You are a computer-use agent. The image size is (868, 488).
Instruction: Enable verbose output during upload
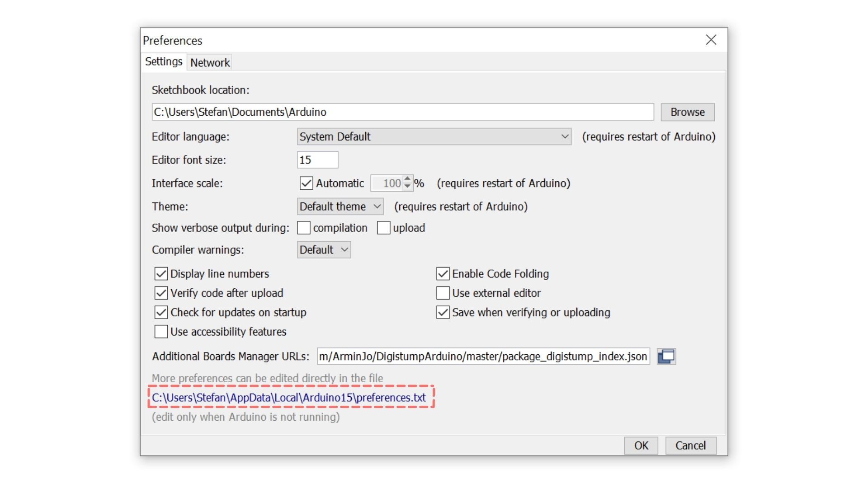click(383, 228)
